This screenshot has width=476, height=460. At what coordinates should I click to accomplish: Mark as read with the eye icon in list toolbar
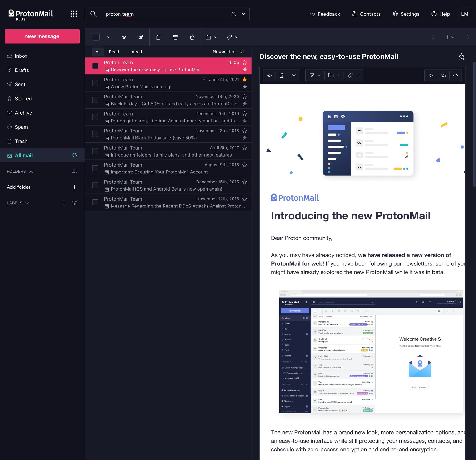tap(124, 37)
